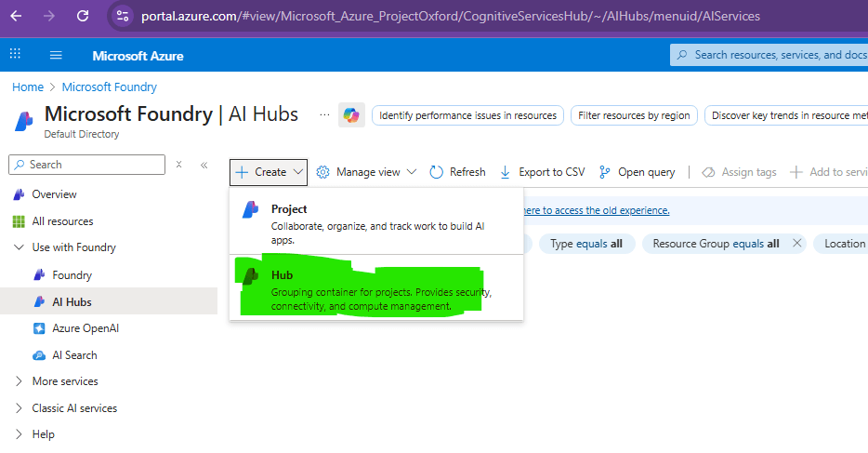Click the Azure OpenAI sidebar icon
This screenshot has height=453, width=868.
pos(39,328)
